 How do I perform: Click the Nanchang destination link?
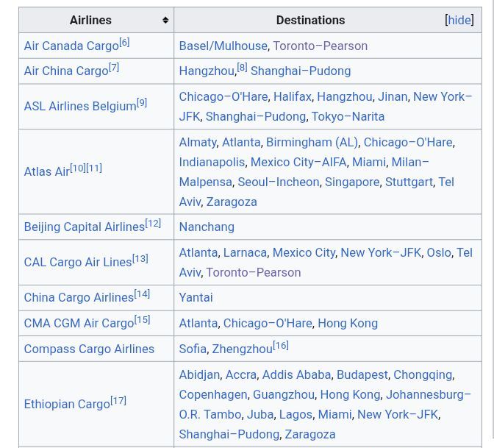click(x=207, y=227)
